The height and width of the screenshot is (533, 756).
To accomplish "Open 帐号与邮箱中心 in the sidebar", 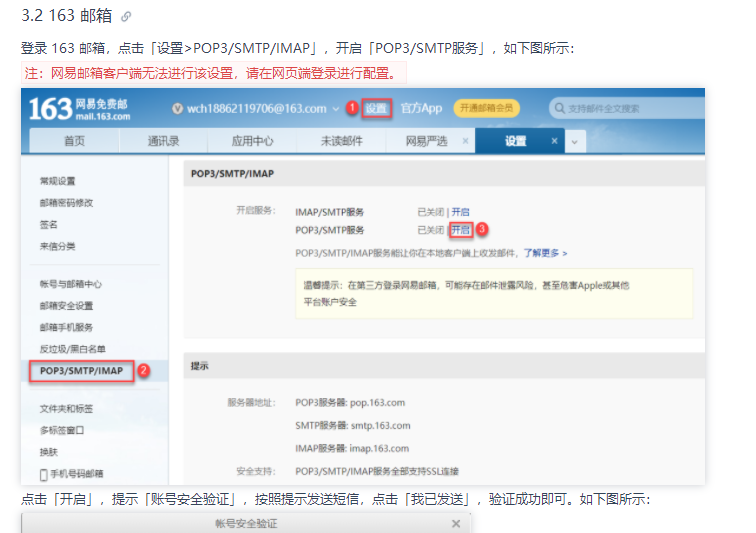I will (71, 284).
